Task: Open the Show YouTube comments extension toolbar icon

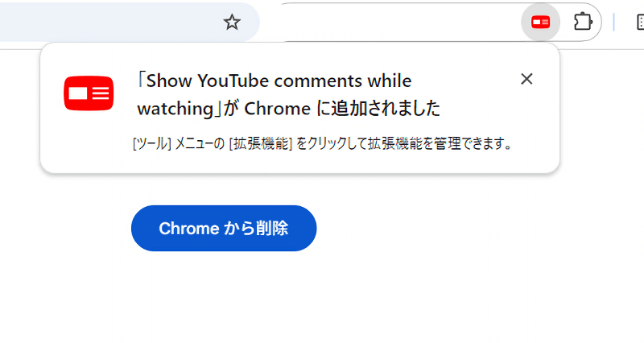Action: pos(540,23)
